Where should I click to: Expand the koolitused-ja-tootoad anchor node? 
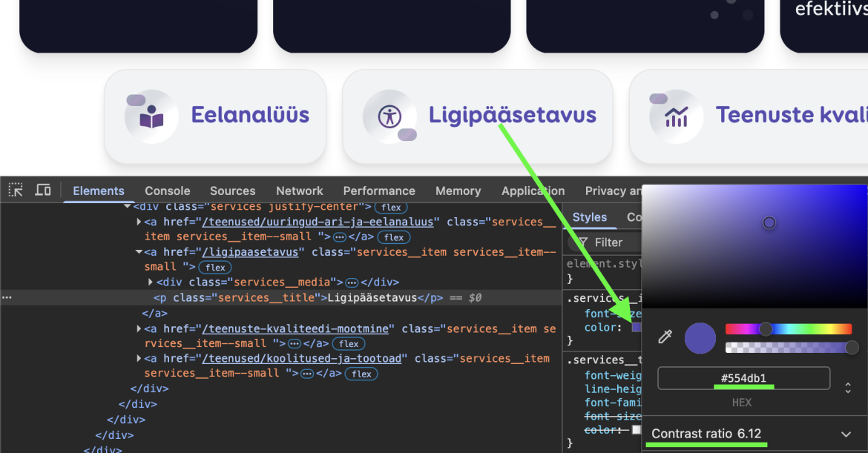coord(139,358)
